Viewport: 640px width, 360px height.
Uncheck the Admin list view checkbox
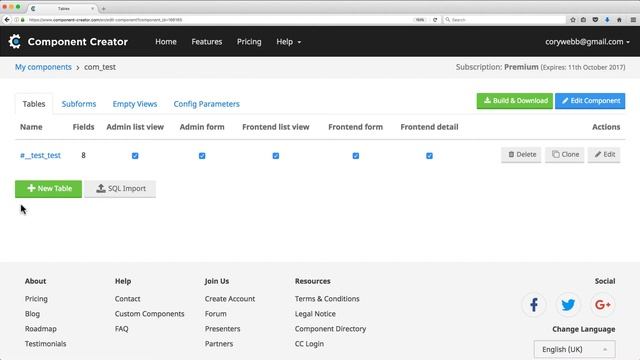135,156
